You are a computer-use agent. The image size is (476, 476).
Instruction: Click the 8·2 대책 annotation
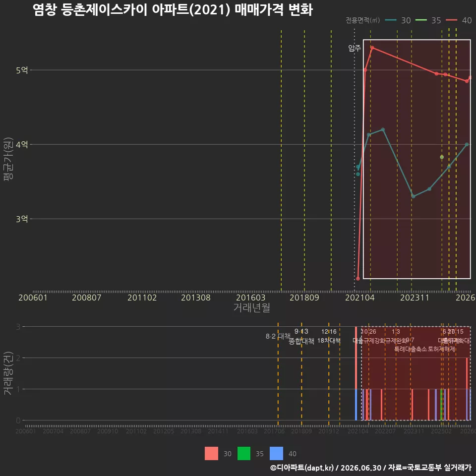coord(278,336)
